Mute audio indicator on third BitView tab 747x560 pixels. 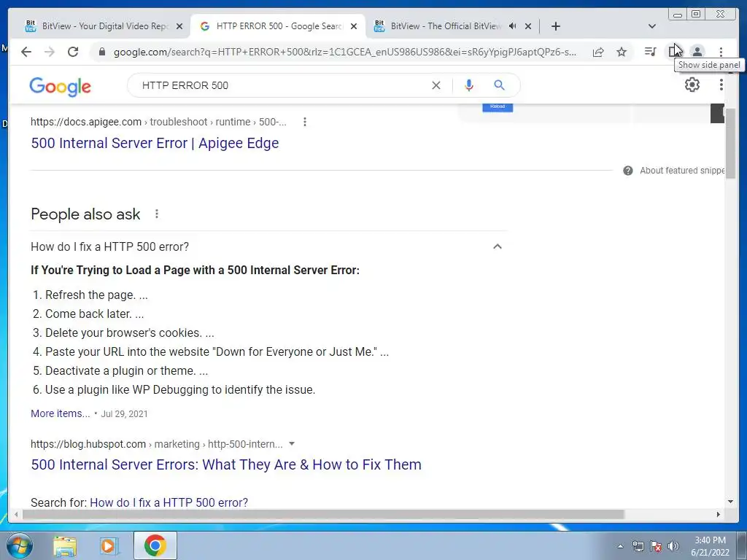click(513, 26)
